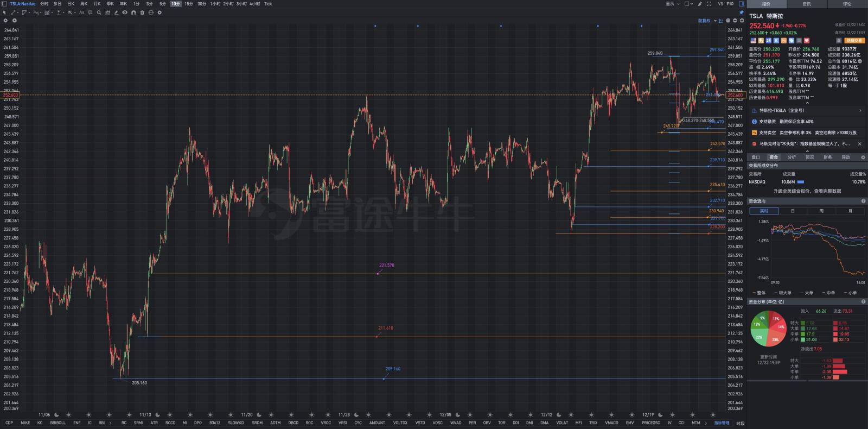Screen dimensions: 868x429
Task: Toggle the left sidebar panel icon
Action: click(x=4, y=4)
